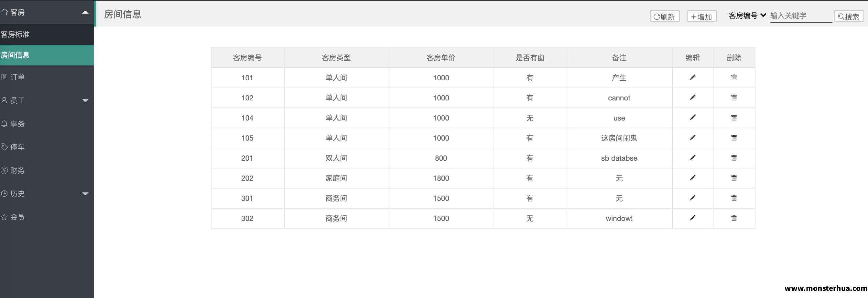Viewport: 868px width, 298px height.
Task: Click the 1800 price cell
Action: 441,178
